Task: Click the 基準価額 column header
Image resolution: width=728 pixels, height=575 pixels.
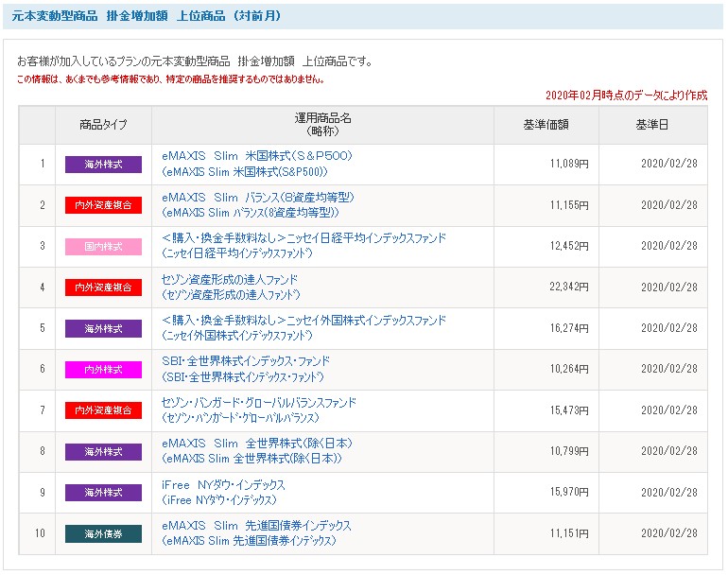Action: 546,125
